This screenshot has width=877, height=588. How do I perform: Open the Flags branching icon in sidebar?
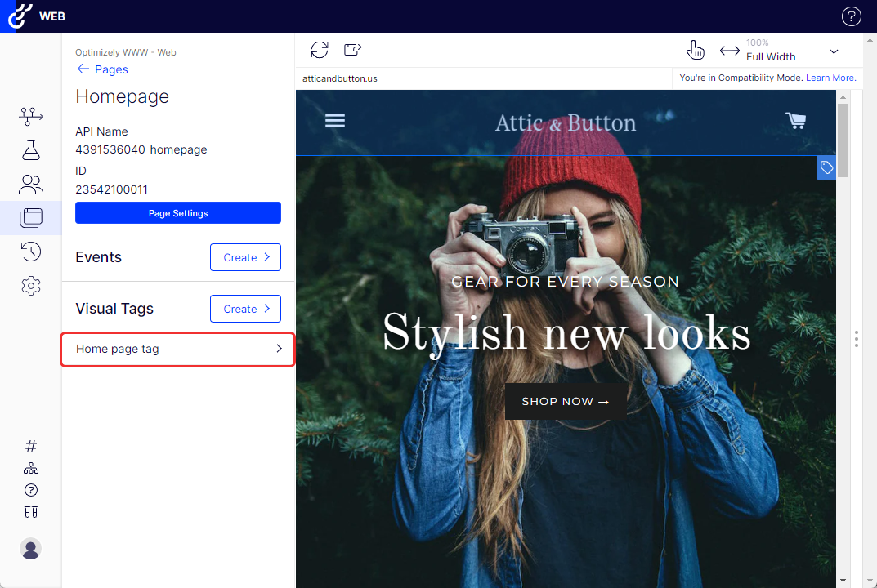tap(31, 116)
